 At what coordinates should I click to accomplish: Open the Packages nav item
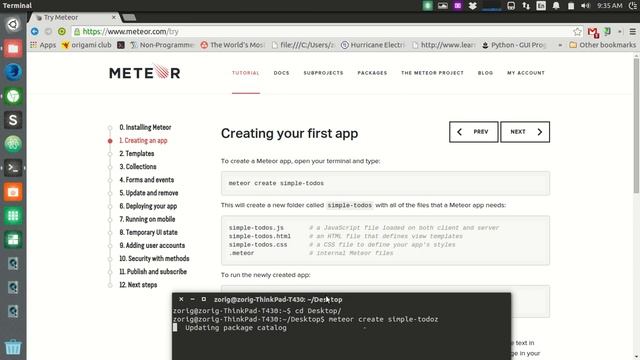tap(372, 73)
